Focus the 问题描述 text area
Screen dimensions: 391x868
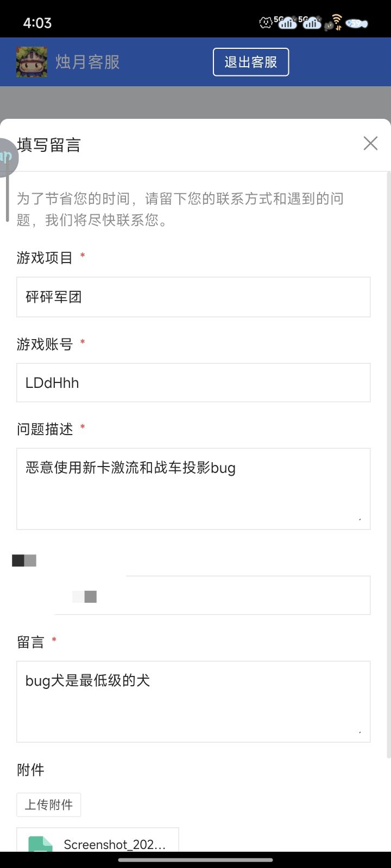click(193, 489)
